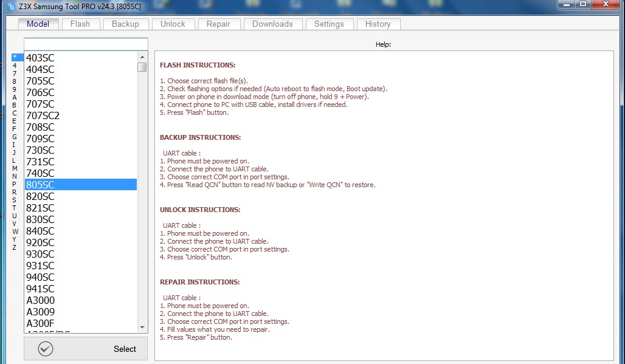The image size is (625, 364).
Task: Filter models by letter Z
Action: tap(15, 248)
